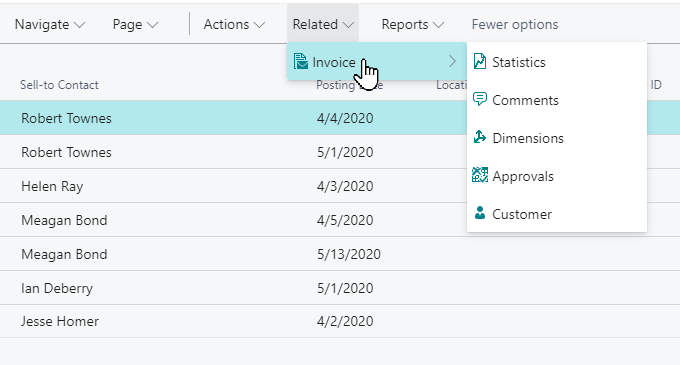
Task: Open the Navigate dropdown menu
Action: tap(49, 24)
